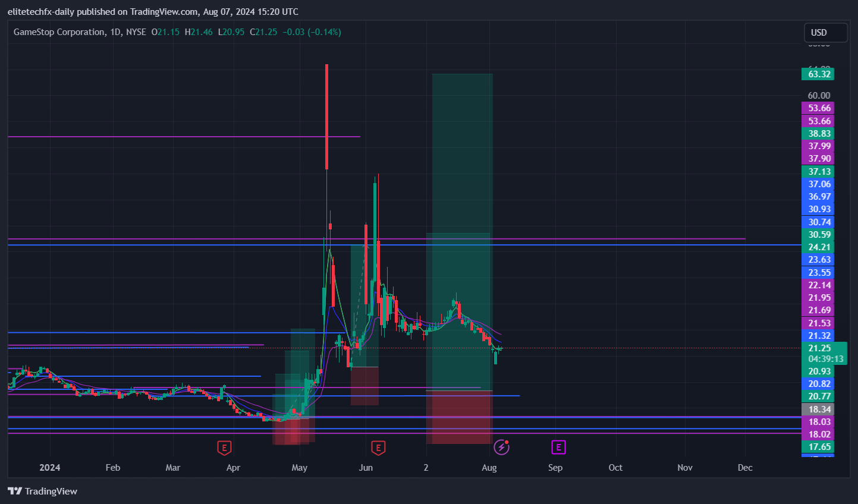Click the 37.99 purple price label
The height and width of the screenshot is (504, 858).
(x=818, y=146)
